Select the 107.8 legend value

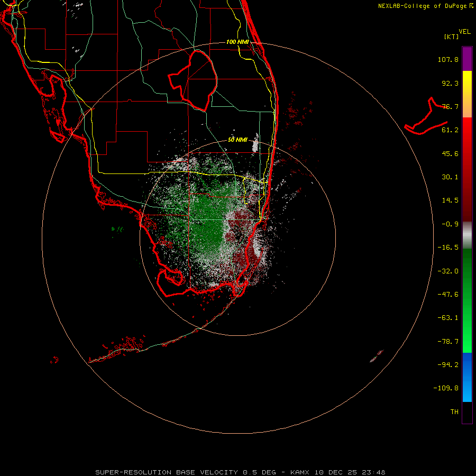(448, 59)
